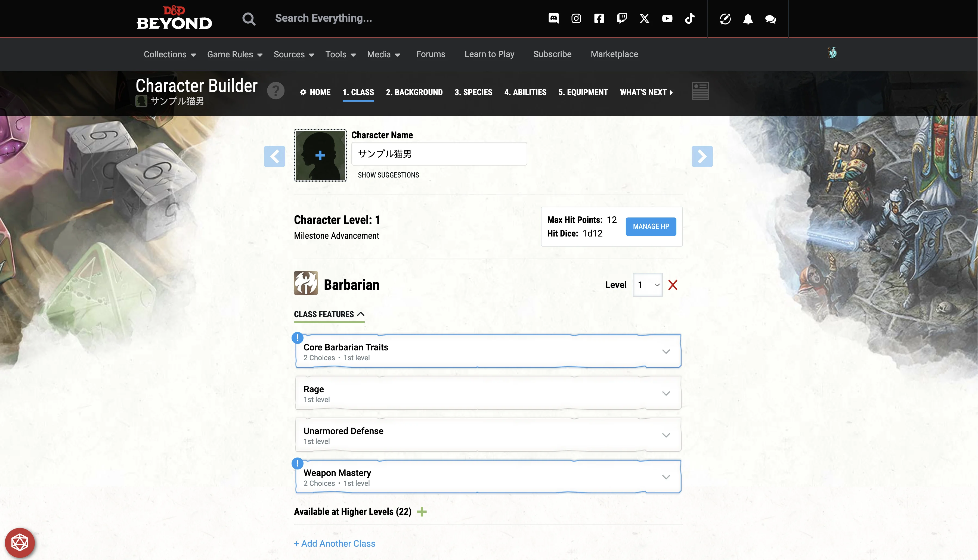Screen dimensions: 978x560
Task: Open the TikTok social icon
Action: point(690,18)
